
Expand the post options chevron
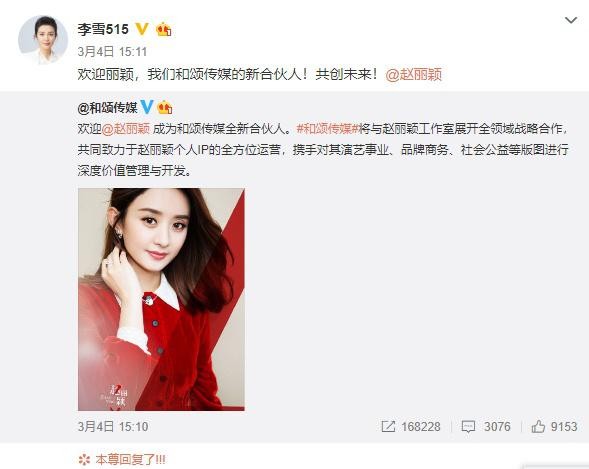[x=571, y=20]
